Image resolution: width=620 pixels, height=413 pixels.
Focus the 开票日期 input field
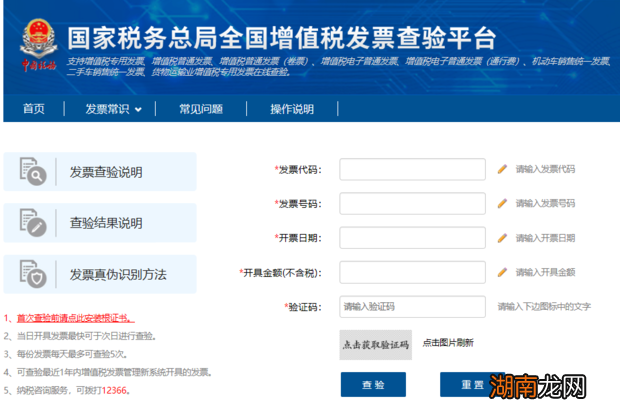click(x=412, y=238)
